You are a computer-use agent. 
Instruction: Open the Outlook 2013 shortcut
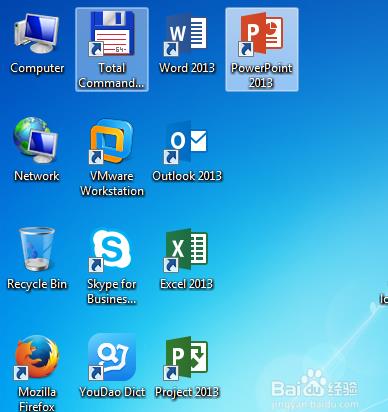tap(185, 143)
